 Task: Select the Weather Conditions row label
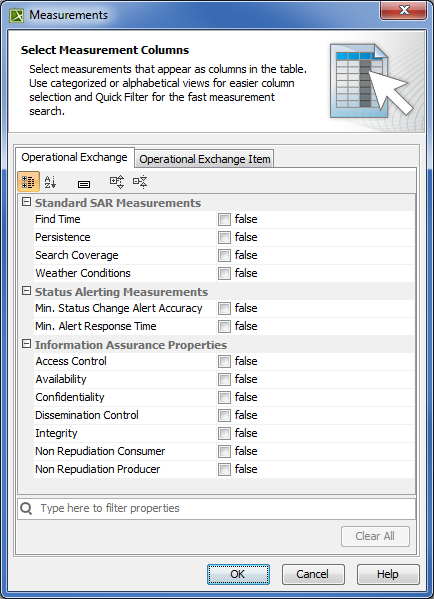[83, 273]
